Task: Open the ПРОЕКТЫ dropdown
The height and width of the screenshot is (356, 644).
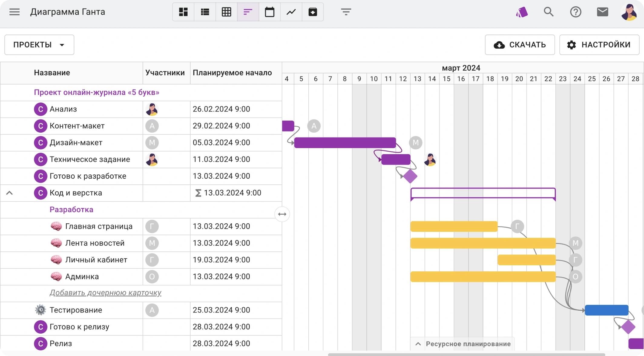Action: point(39,45)
